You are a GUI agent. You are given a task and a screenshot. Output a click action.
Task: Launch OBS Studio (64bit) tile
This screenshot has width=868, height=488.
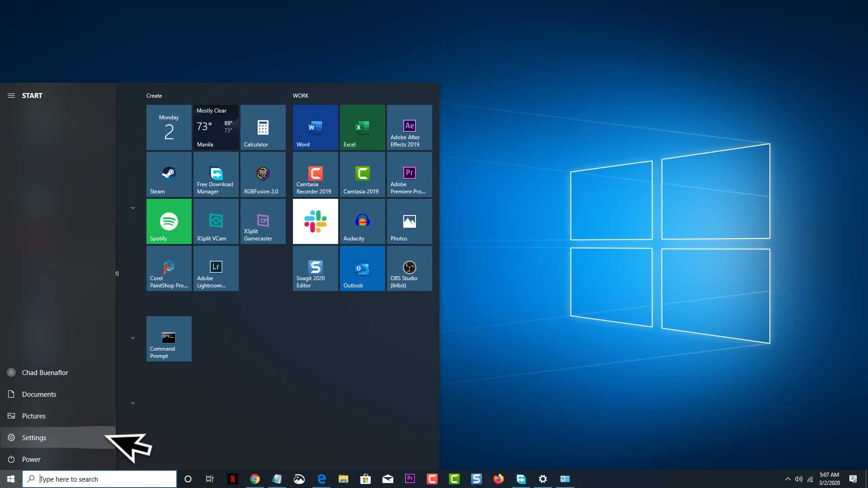click(x=409, y=268)
